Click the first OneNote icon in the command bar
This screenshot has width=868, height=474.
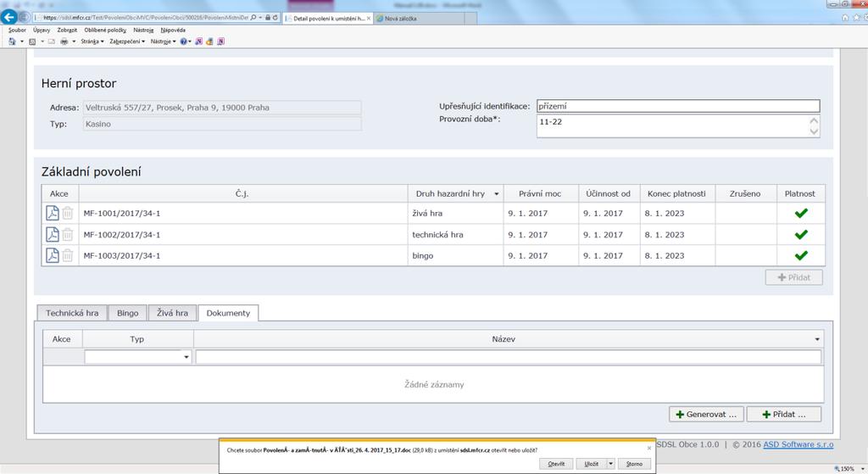pos(198,42)
